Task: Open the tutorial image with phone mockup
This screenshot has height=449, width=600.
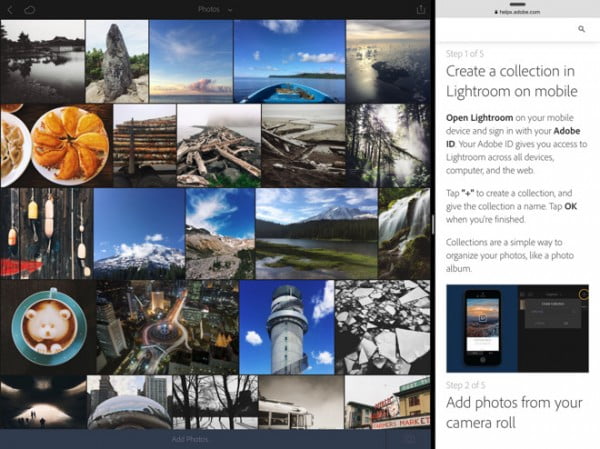Action: pos(517,328)
